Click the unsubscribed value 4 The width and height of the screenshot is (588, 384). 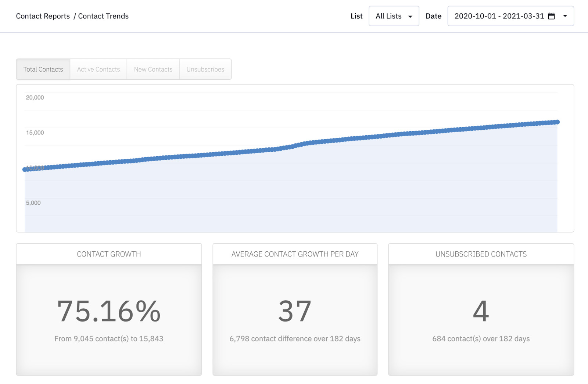coord(481,311)
